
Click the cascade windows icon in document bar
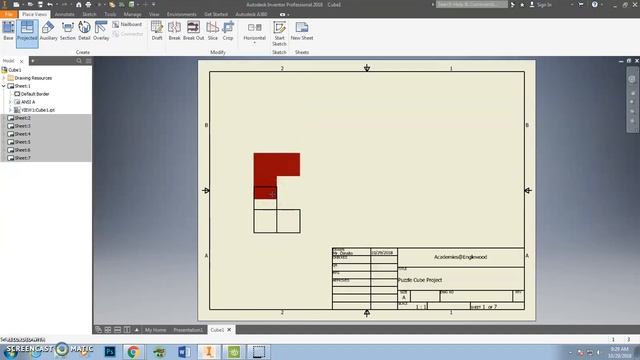click(98, 329)
